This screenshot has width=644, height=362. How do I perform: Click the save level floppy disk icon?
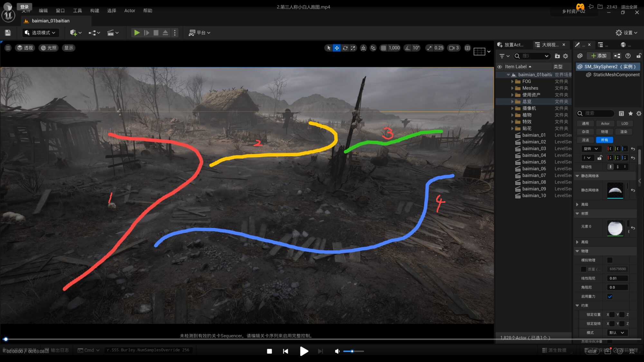click(x=8, y=32)
